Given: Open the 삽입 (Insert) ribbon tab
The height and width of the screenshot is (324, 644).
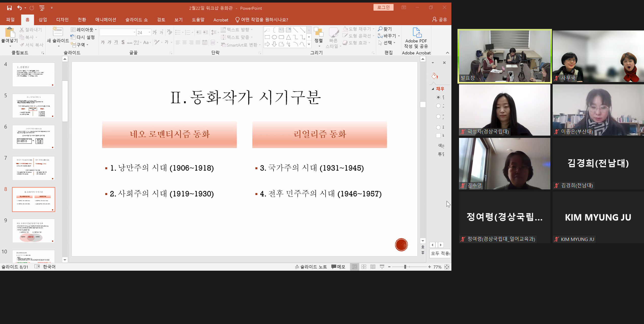Looking at the screenshot, I should (43, 20).
